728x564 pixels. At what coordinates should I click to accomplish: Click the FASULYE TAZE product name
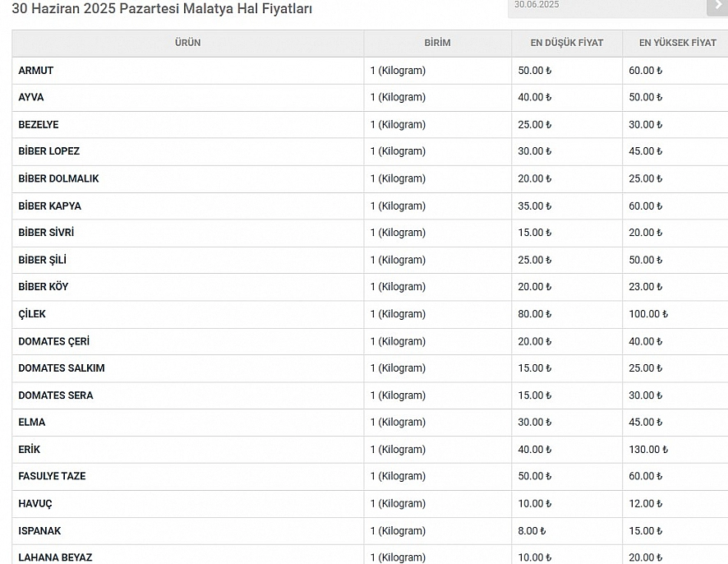pos(52,476)
